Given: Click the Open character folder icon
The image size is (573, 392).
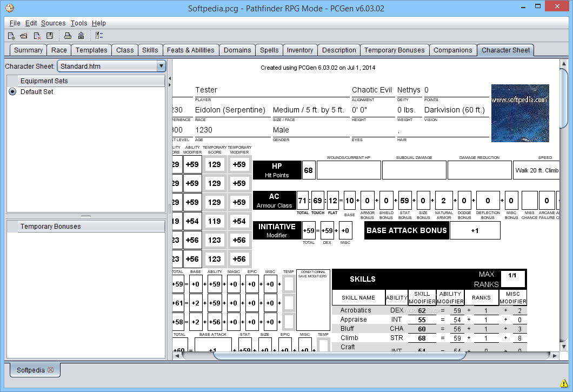Looking at the screenshot, I should click(24, 36).
